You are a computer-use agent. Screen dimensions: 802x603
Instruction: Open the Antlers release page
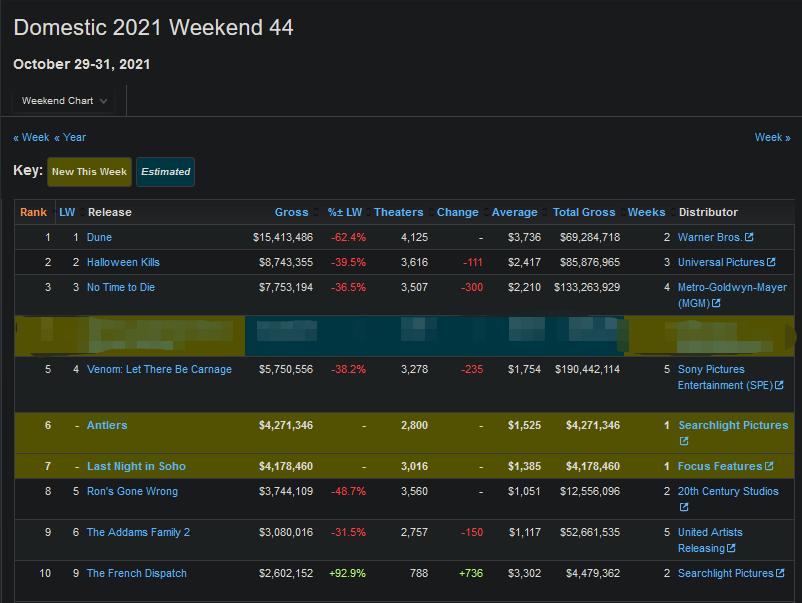click(107, 425)
